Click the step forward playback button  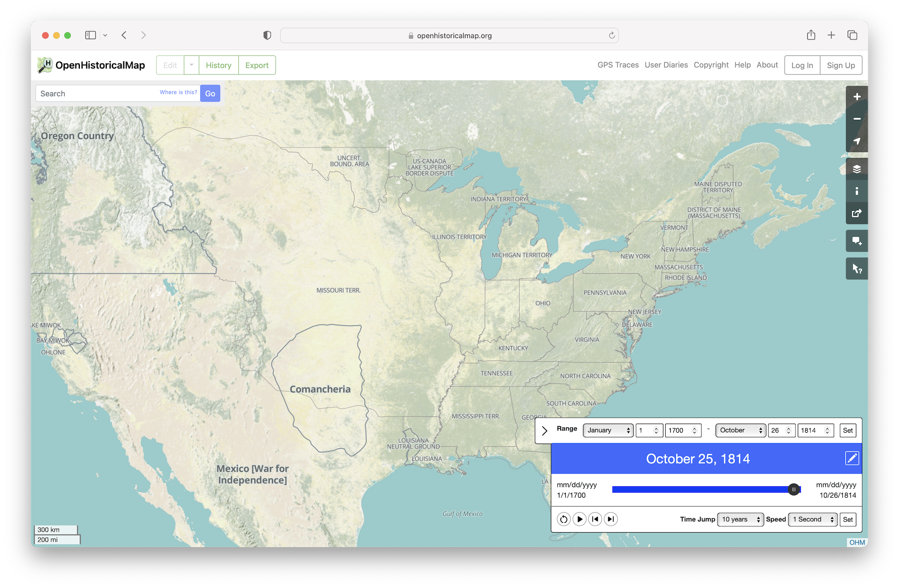click(x=611, y=519)
